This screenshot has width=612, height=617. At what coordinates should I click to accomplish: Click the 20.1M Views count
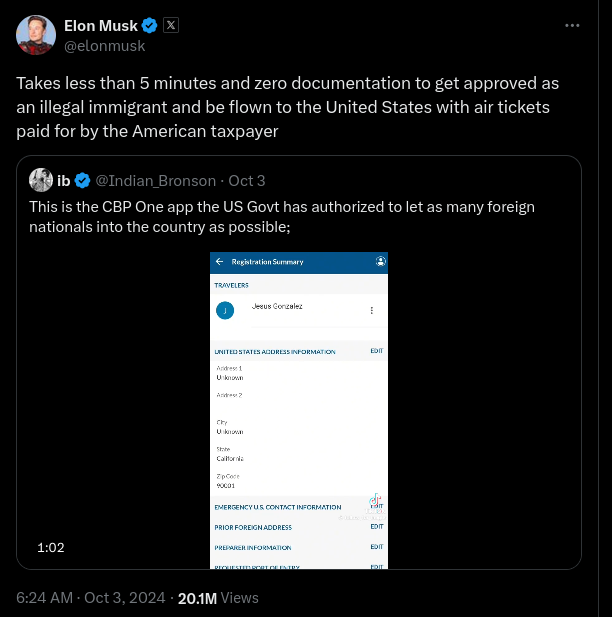click(x=217, y=598)
